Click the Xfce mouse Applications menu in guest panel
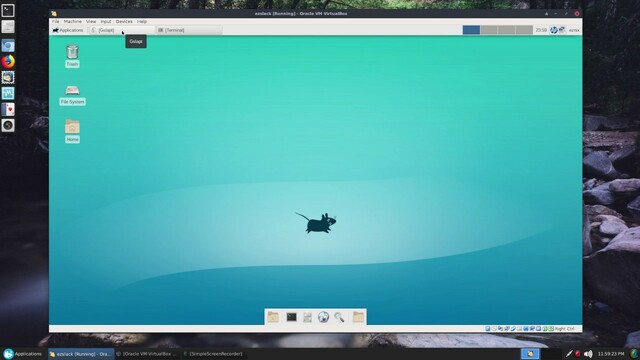 (68, 30)
